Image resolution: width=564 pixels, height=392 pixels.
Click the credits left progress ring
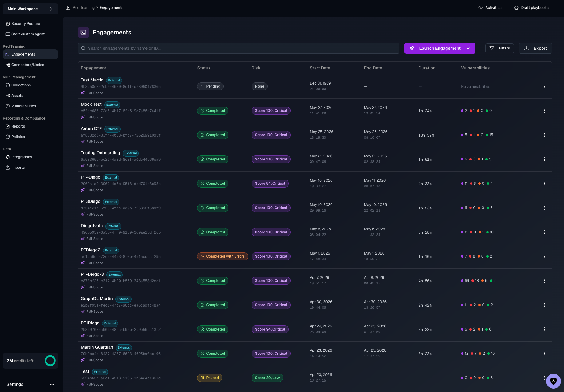(x=50, y=361)
